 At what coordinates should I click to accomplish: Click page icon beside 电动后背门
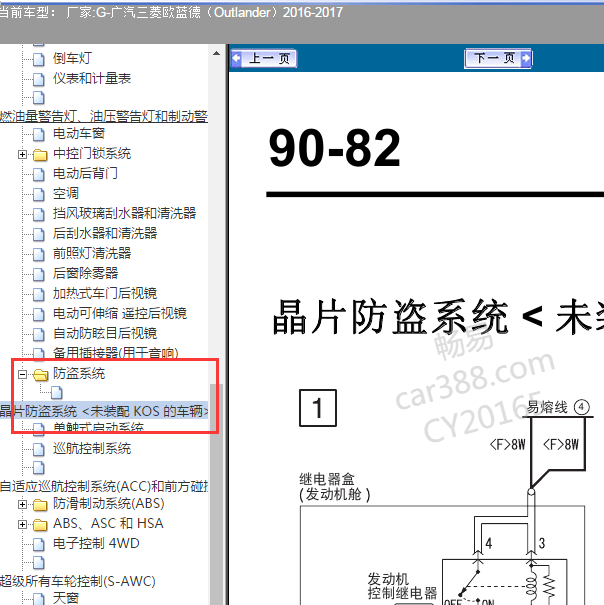[39, 174]
